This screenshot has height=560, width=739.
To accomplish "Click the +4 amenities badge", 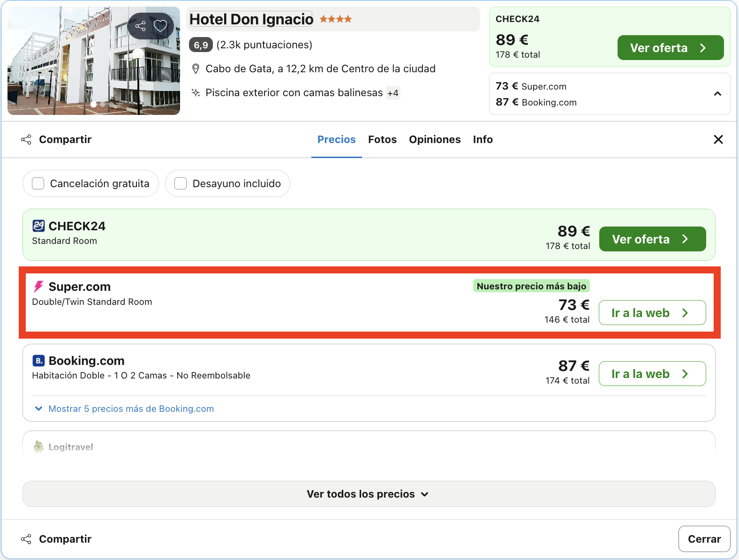I will (393, 93).
